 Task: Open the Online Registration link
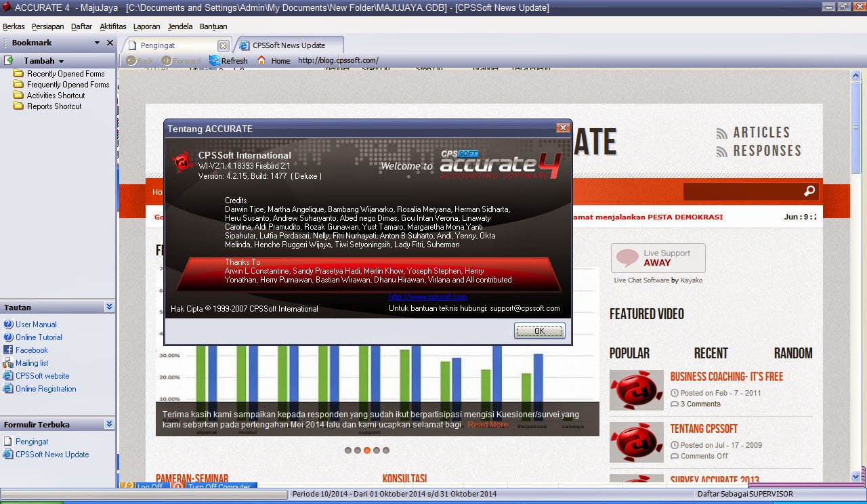click(x=46, y=389)
